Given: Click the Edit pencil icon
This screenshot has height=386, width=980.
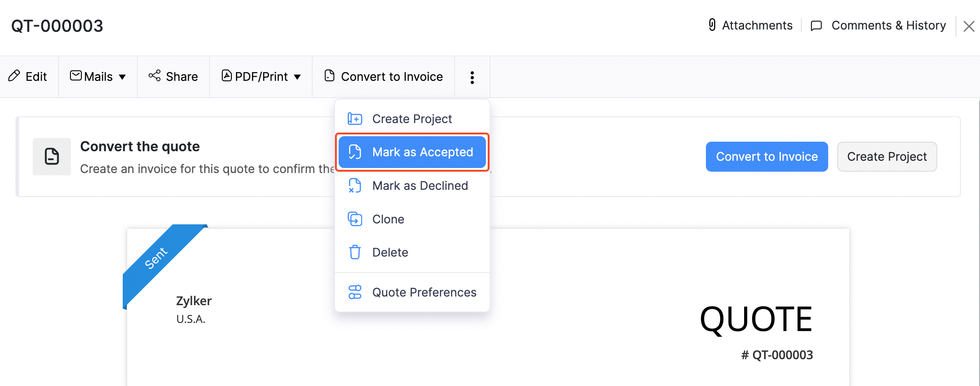Looking at the screenshot, I should point(15,76).
